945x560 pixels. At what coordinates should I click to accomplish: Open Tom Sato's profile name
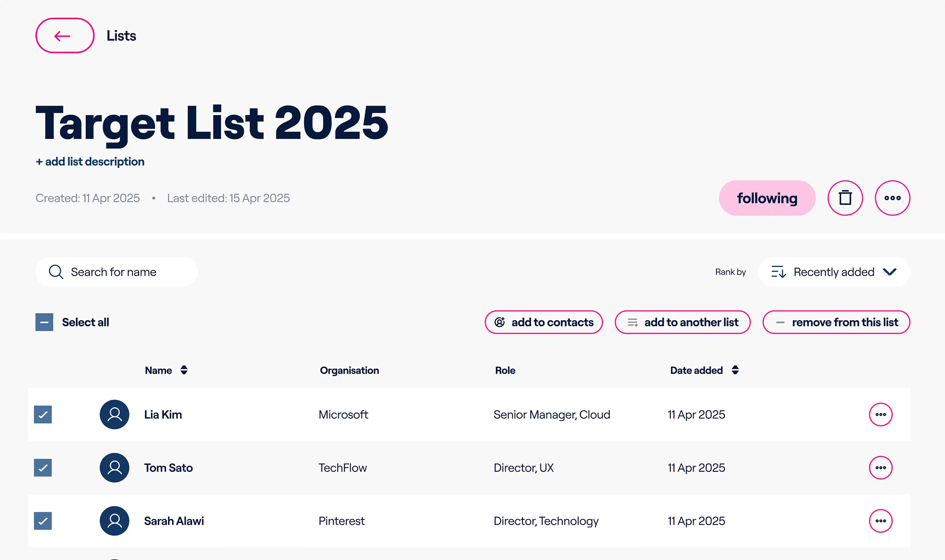[168, 468]
